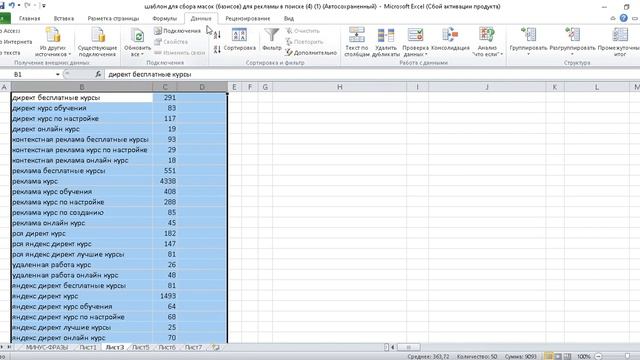The height and width of the screenshot is (360, 640).
Task: Open the Формулы tab
Action: coord(164,18)
